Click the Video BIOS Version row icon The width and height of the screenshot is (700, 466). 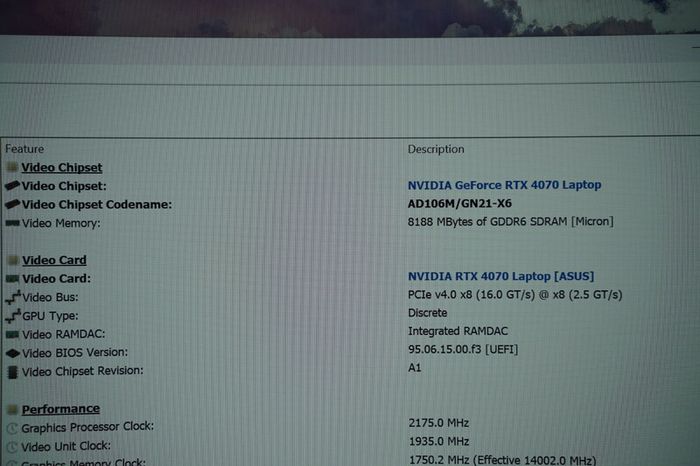[12, 353]
